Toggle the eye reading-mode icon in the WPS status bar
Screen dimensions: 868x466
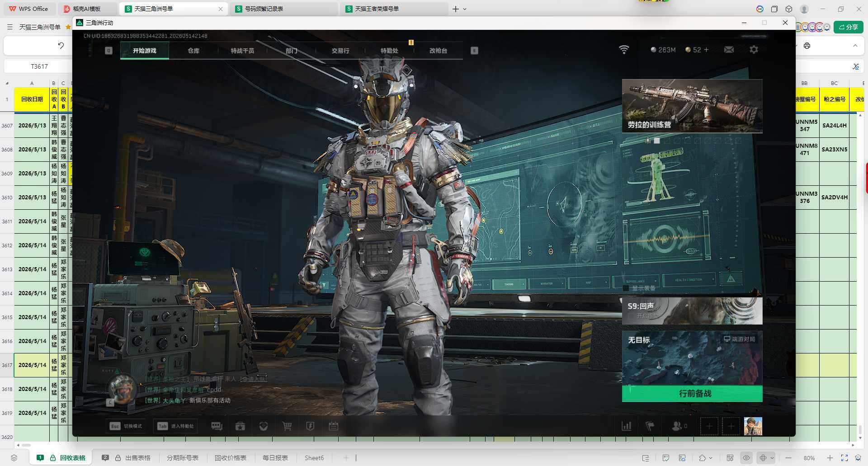click(x=746, y=458)
